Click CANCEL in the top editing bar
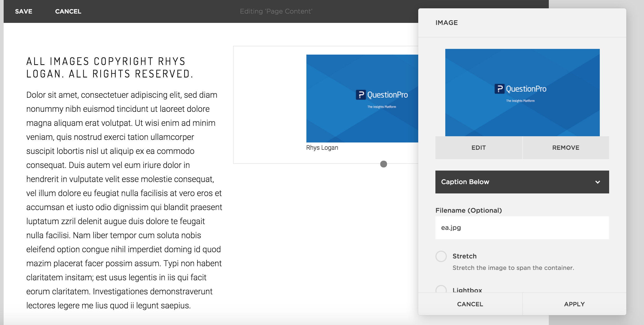Viewport: 644px width, 325px height. 68,11
